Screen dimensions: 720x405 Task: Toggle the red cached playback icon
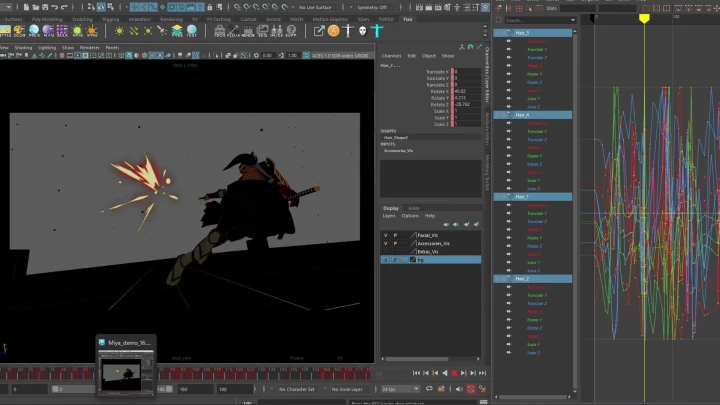pyautogui.click(x=471, y=389)
